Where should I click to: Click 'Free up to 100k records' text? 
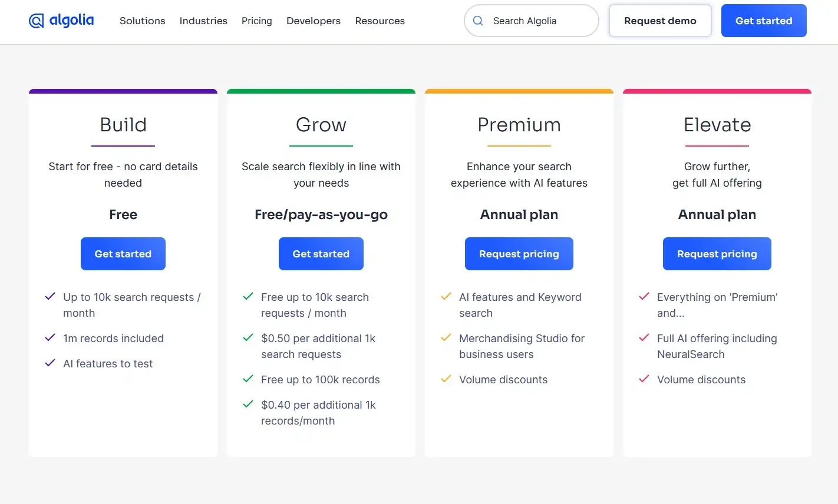321,380
